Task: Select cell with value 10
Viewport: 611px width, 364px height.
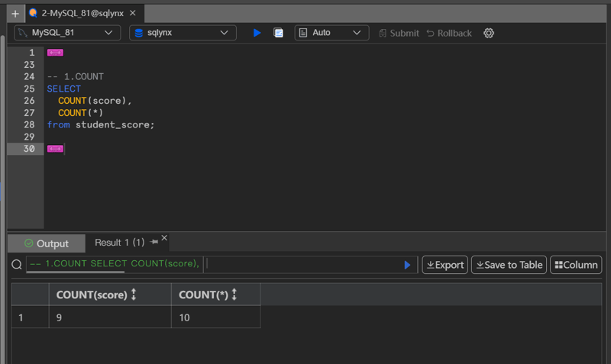Action: tap(216, 317)
